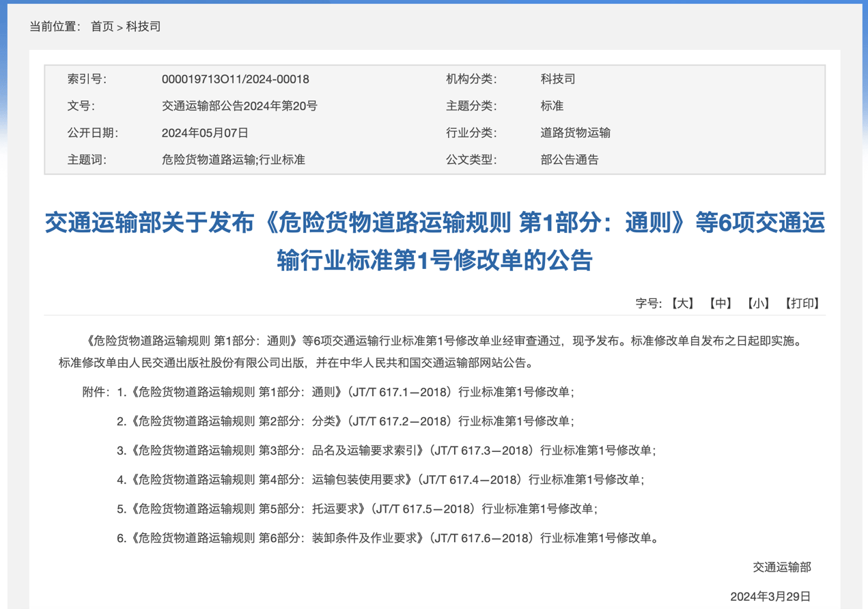Set font size to 【大】

click(x=682, y=303)
